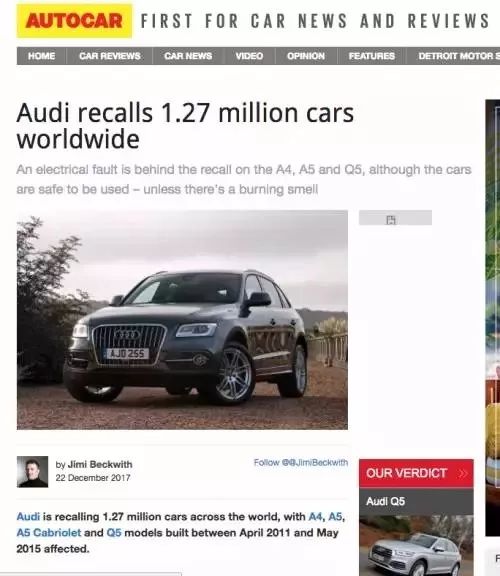The height and width of the screenshot is (576, 500).
Task: Follow the A4 link in the article
Action: click(316, 516)
